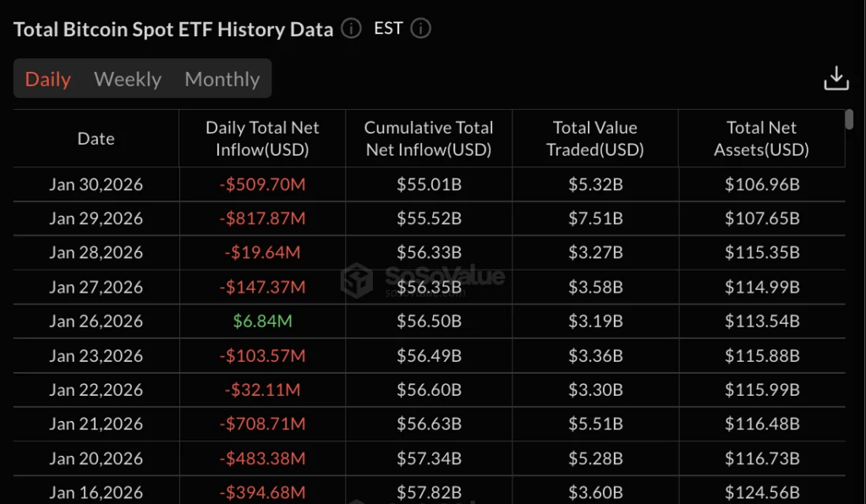866x504 pixels.
Task: Click the info icon beside EST
Action: 420,28
